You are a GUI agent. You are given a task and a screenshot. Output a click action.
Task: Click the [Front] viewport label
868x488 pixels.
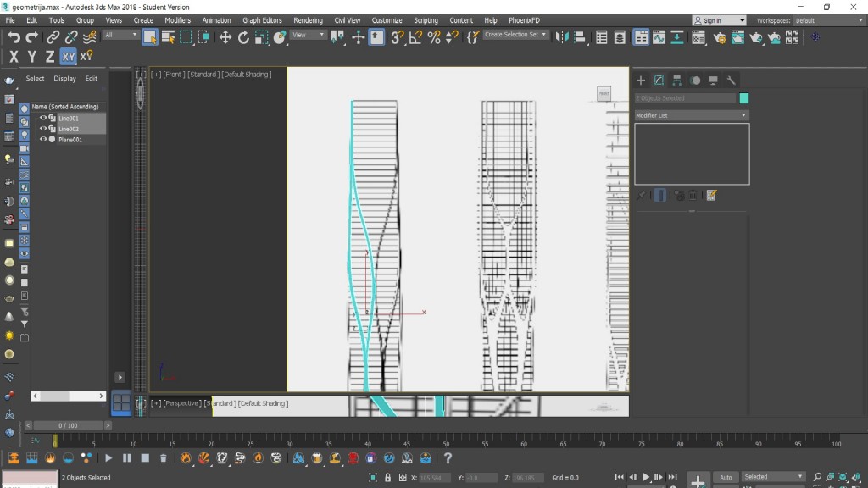(x=174, y=75)
